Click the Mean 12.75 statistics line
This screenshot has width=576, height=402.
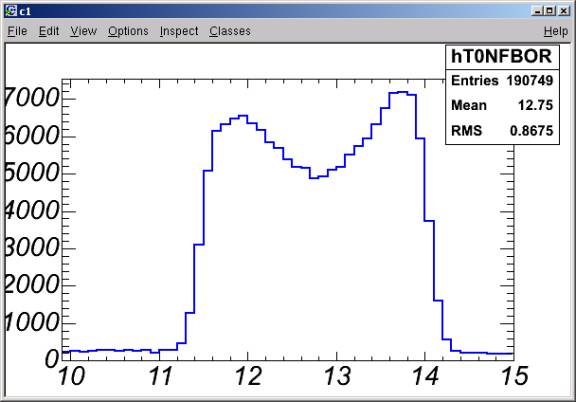[x=502, y=105]
